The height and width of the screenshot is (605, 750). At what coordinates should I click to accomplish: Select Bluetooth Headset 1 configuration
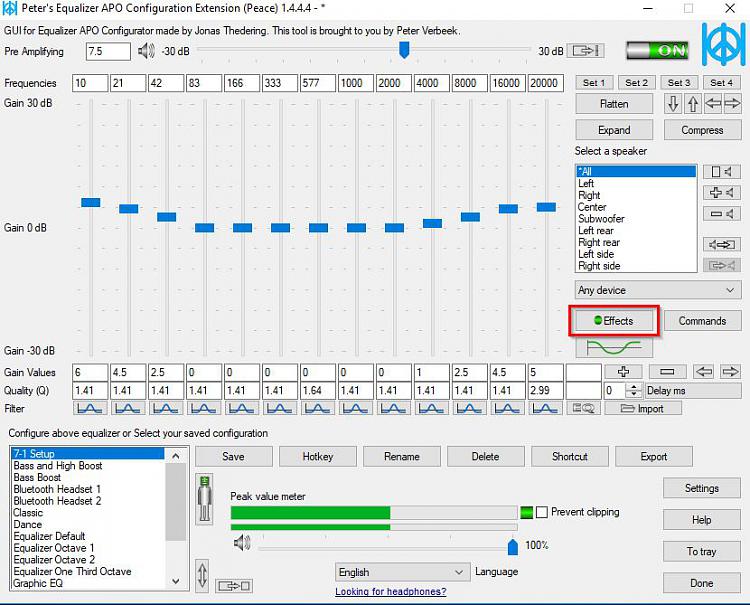coord(88,489)
